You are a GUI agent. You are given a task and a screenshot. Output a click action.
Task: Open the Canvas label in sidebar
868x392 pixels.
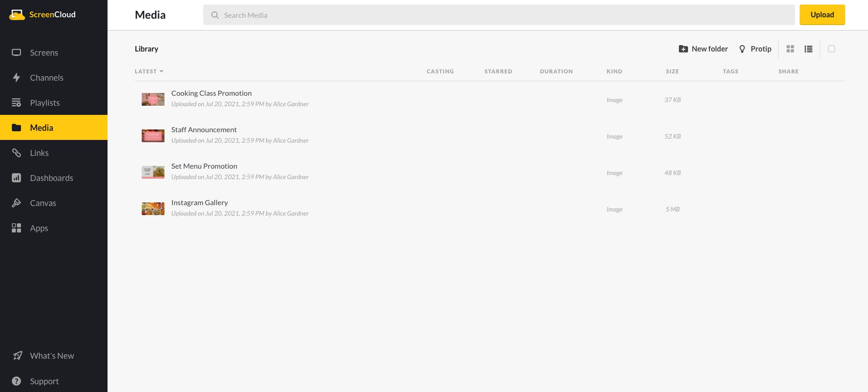[43, 203]
